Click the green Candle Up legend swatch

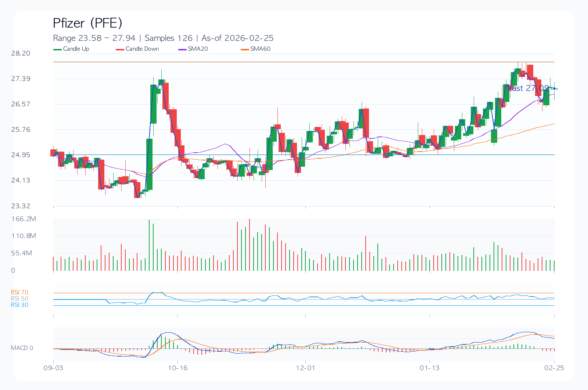(58, 49)
